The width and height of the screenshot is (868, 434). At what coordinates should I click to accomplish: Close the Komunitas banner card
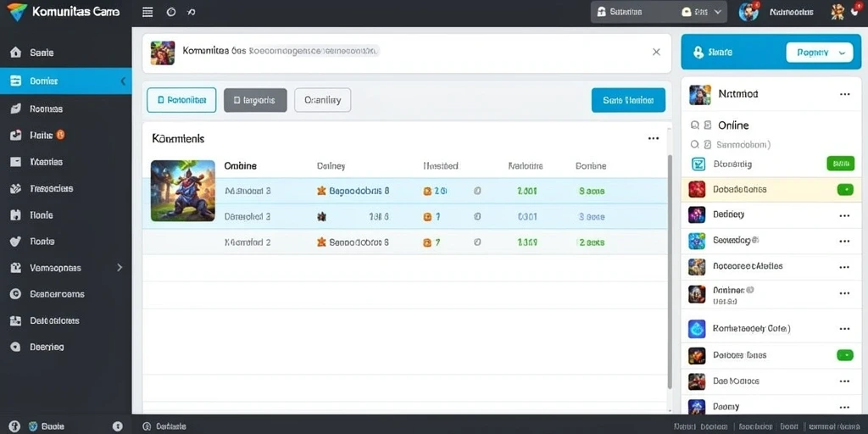(656, 52)
